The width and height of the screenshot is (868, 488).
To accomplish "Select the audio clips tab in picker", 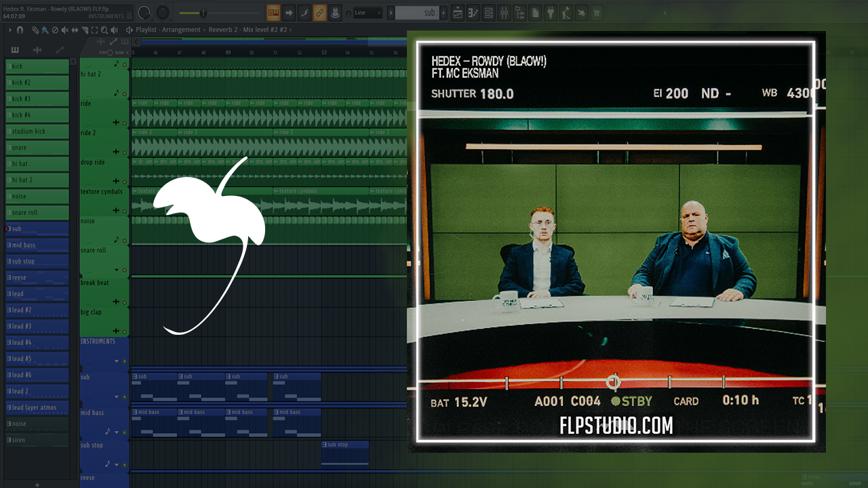I will pyautogui.click(x=37, y=50).
